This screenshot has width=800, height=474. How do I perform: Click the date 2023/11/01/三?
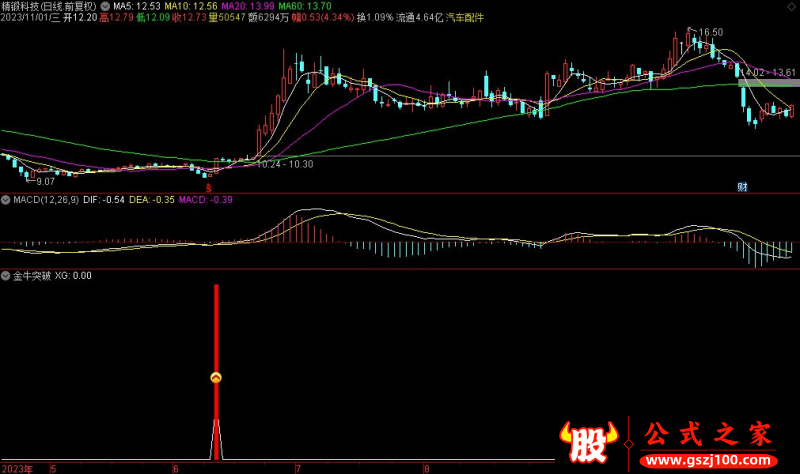coord(30,17)
